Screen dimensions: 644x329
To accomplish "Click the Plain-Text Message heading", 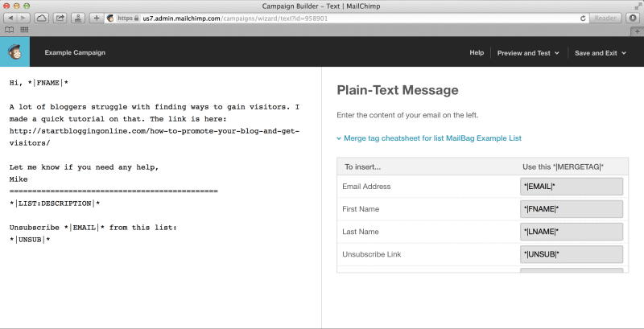I will click(398, 90).
